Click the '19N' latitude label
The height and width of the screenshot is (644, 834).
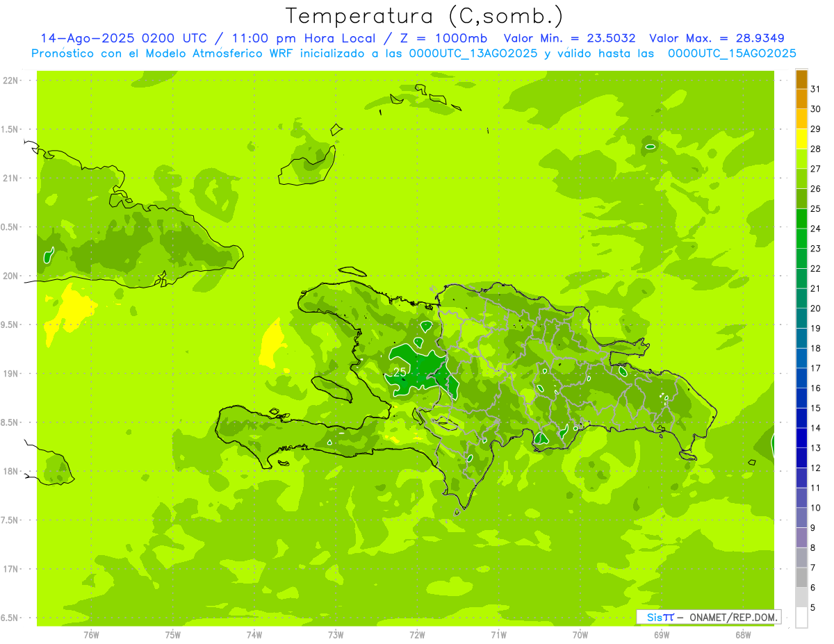pyautogui.click(x=11, y=374)
